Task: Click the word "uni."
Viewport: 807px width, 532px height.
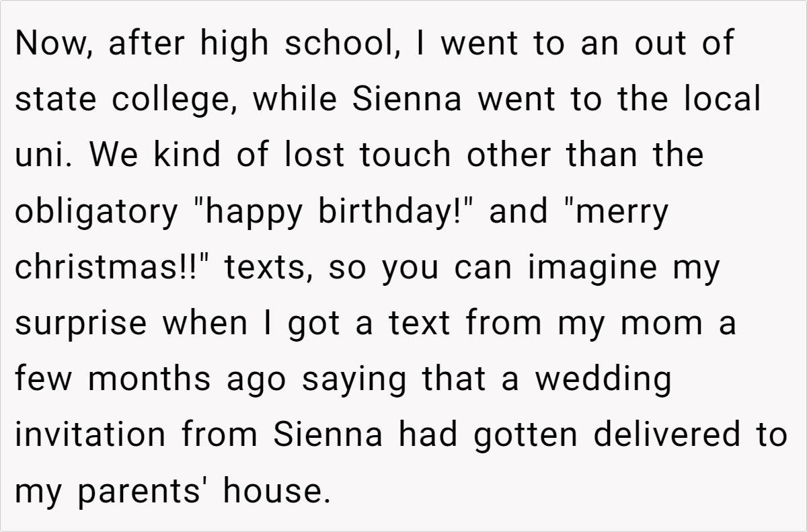Action: point(46,155)
